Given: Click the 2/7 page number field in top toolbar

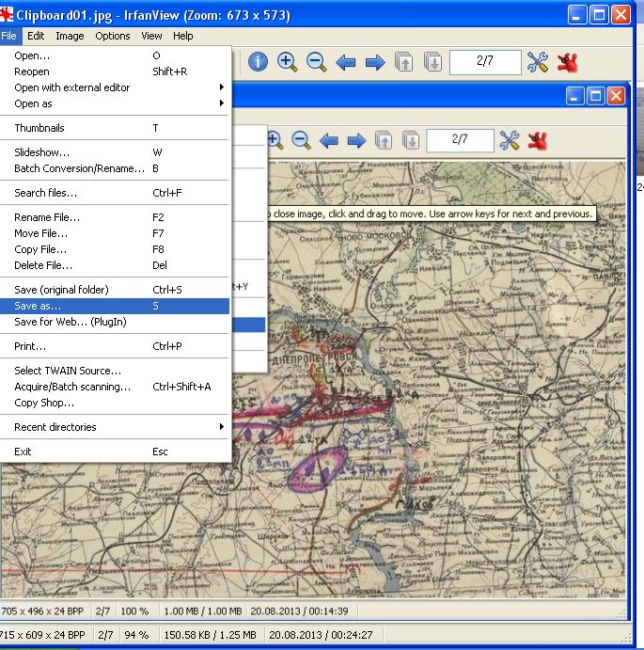Looking at the screenshot, I should 484,63.
